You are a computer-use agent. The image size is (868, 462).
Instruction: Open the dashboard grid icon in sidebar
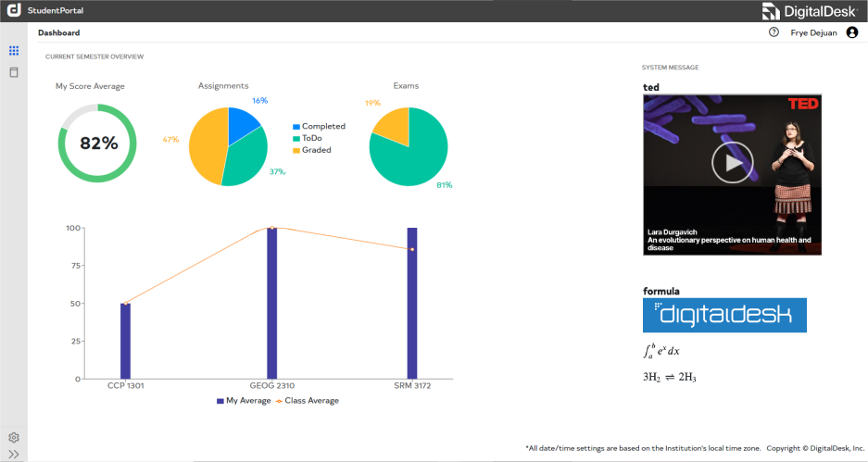(14, 51)
